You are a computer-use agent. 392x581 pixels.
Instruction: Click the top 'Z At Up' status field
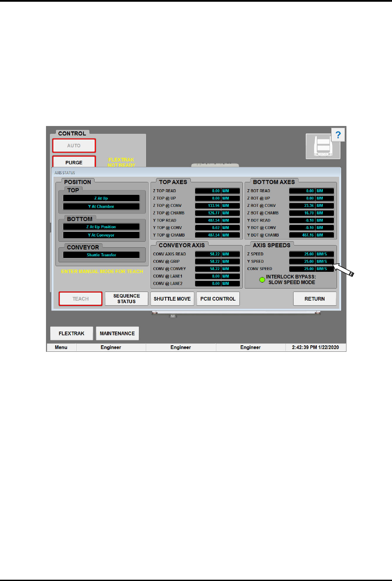tap(101, 198)
